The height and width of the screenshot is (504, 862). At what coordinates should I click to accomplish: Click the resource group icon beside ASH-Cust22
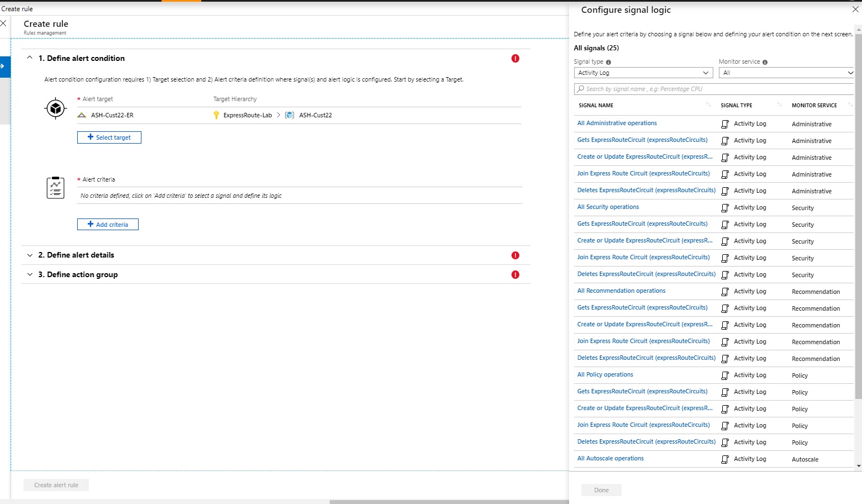click(x=290, y=115)
